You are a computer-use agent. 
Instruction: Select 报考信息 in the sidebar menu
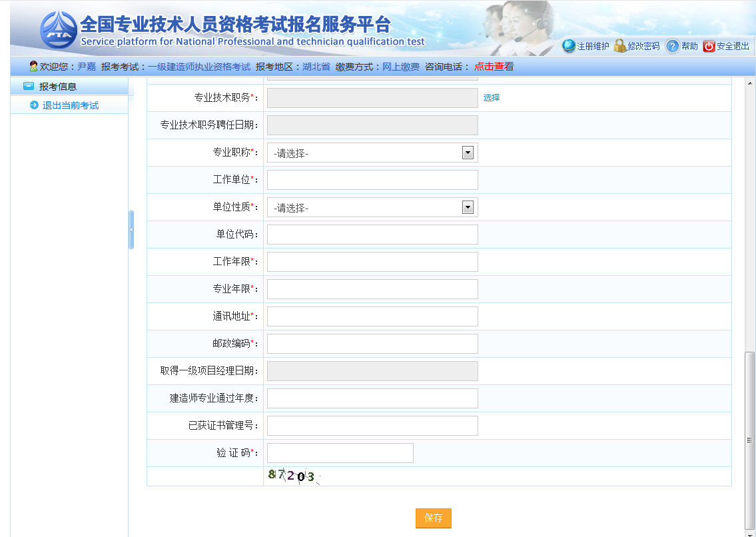58,87
